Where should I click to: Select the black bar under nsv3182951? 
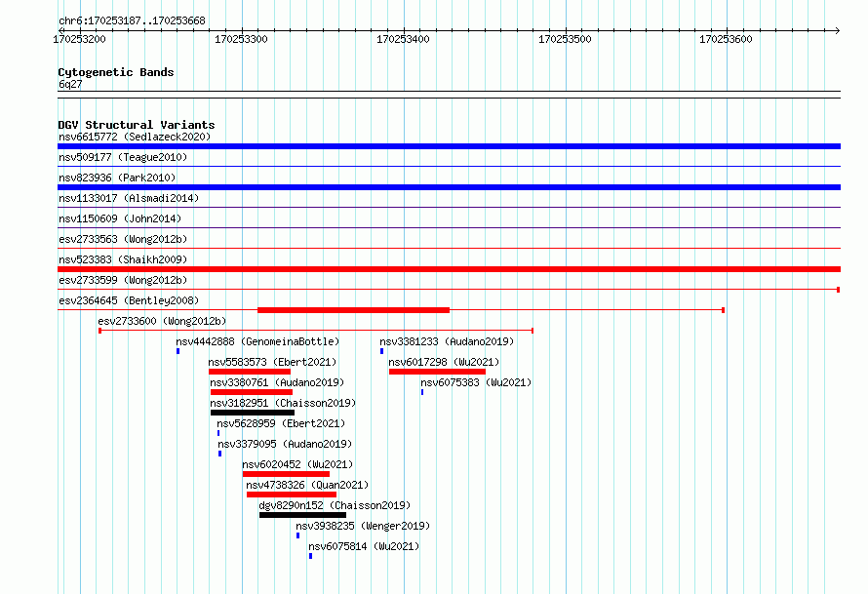253,413
